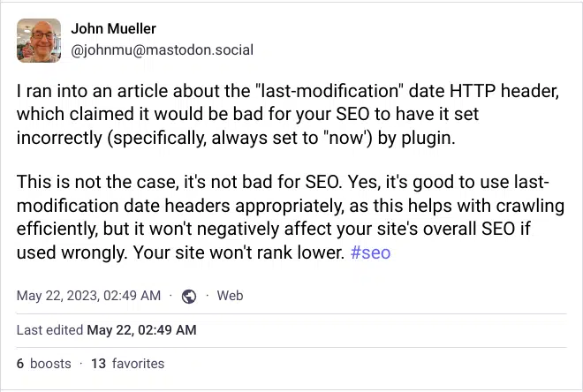Click the John Mueller display name
Image resolution: width=583 pixels, height=392 pixels.
pyautogui.click(x=113, y=28)
